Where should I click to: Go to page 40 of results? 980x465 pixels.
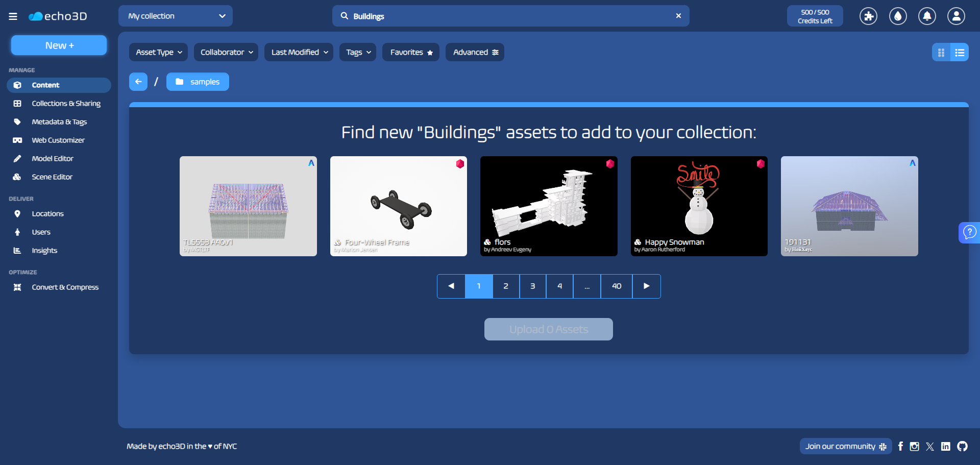(616, 286)
